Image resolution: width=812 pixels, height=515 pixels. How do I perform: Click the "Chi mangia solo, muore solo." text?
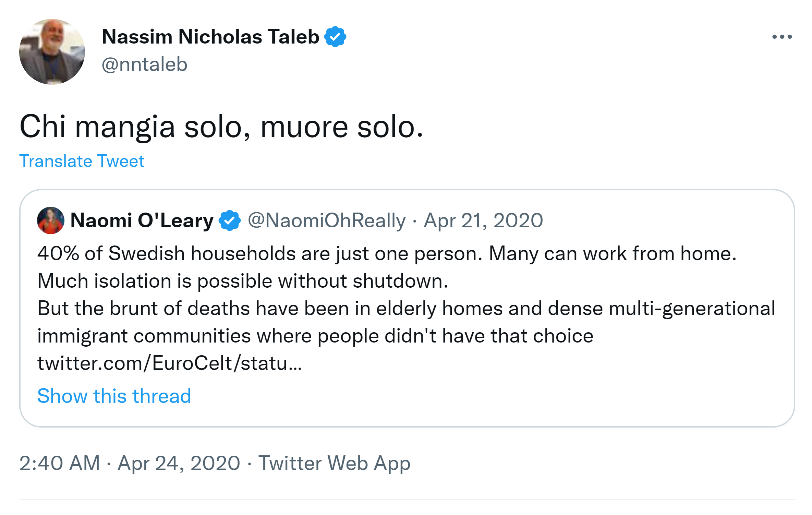221,127
